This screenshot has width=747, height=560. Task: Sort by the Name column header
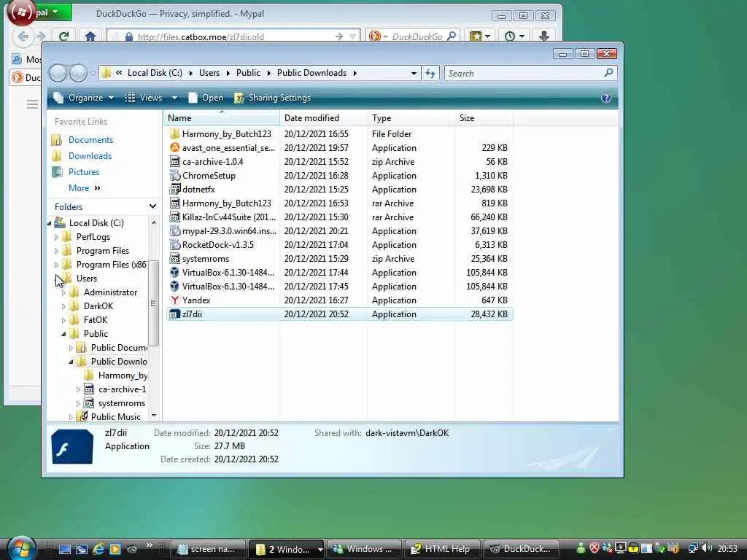point(222,118)
